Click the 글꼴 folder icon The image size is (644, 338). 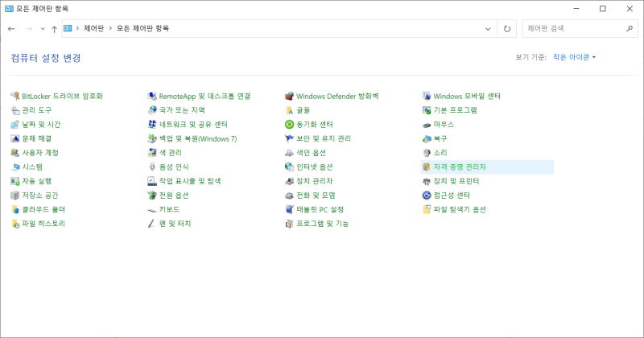pos(290,110)
